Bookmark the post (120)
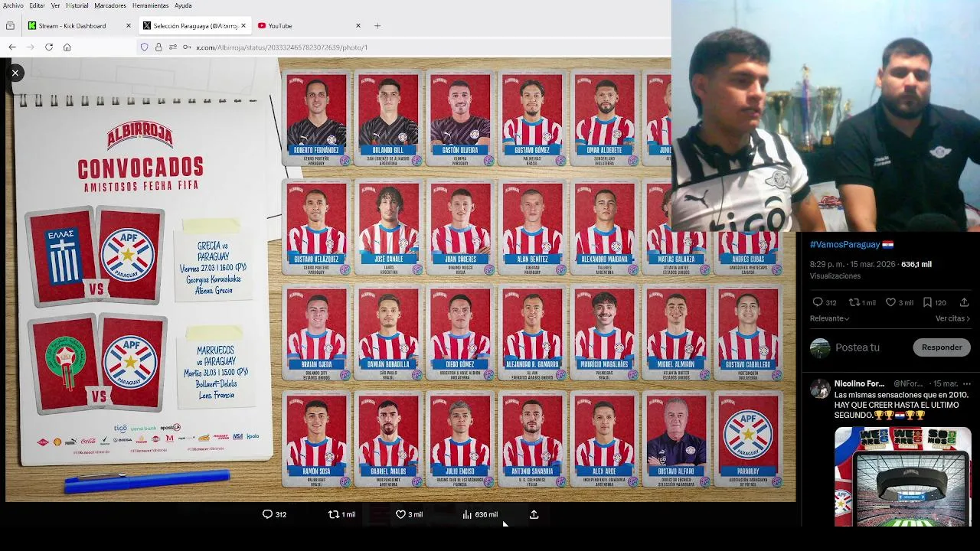Screen dimensions: 980x551 pyautogui.click(x=934, y=302)
